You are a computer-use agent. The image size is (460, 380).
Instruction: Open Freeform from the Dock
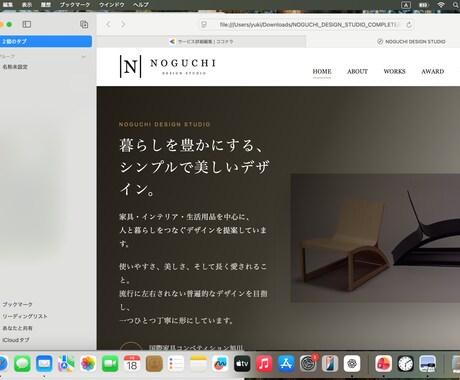220,364
